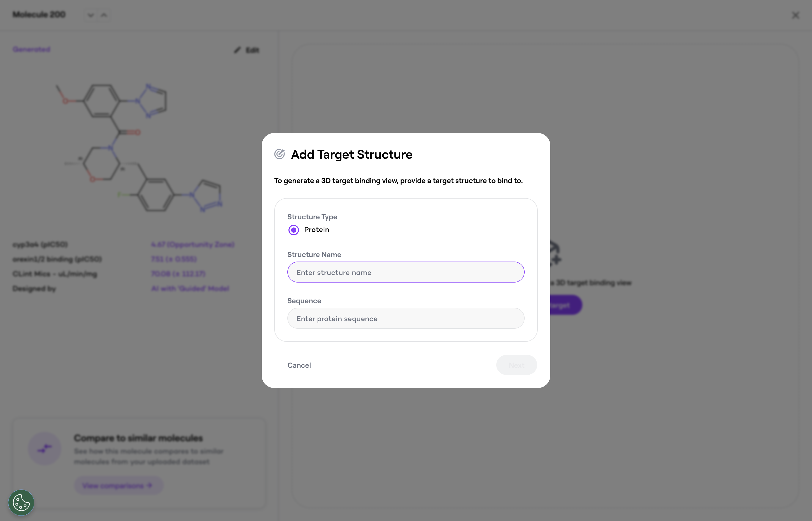
Task: Click the protein Sequence input field
Action: pos(405,318)
